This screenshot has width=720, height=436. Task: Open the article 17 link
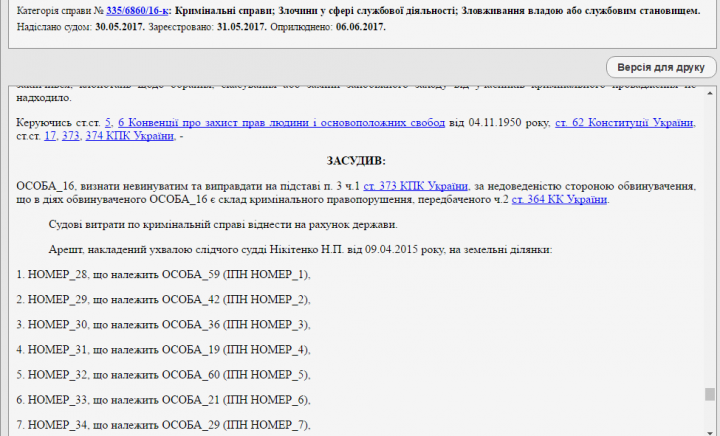point(50,135)
